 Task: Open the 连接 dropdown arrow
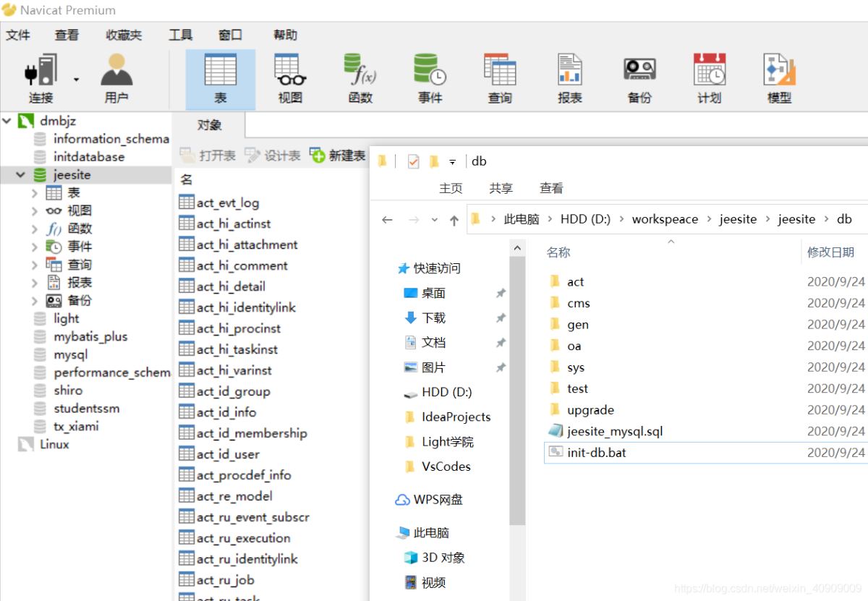coord(76,79)
